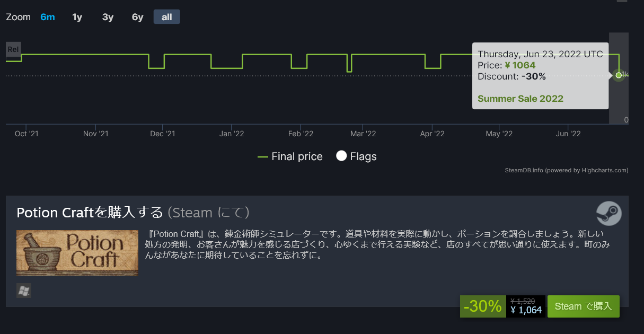Open the SteamDB.info Highcharts credit link
The image size is (644, 334).
pyautogui.click(x=567, y=170)
